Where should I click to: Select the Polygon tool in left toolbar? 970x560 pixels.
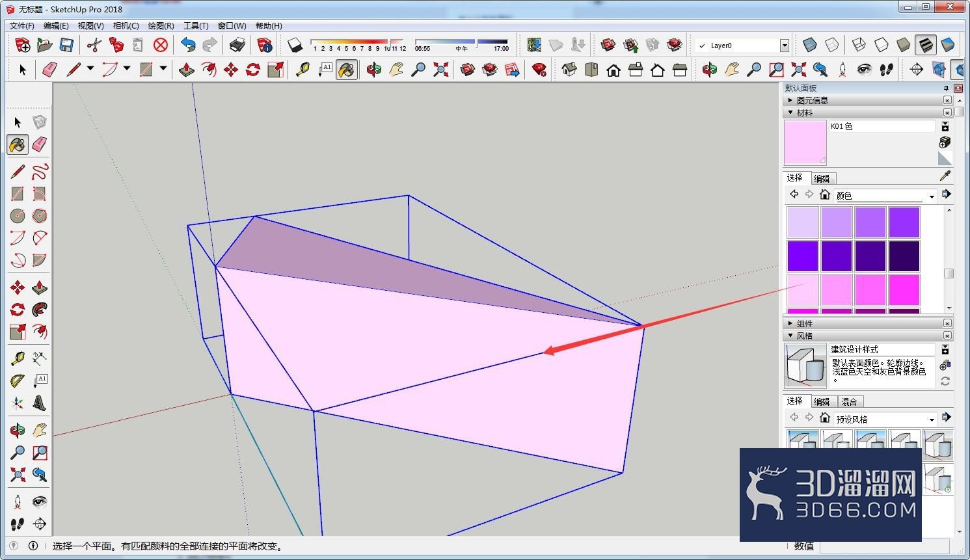click(x=40, y=215)
